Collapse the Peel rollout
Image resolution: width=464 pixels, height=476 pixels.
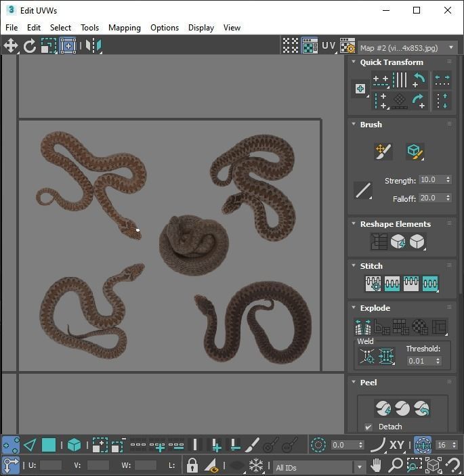(354, 382)
